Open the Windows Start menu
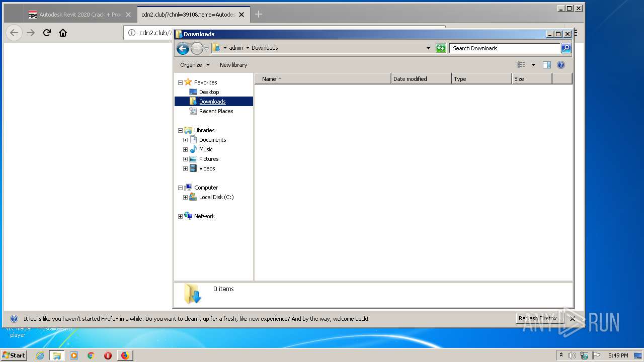644x362 pixels. (x=14, y=355)
